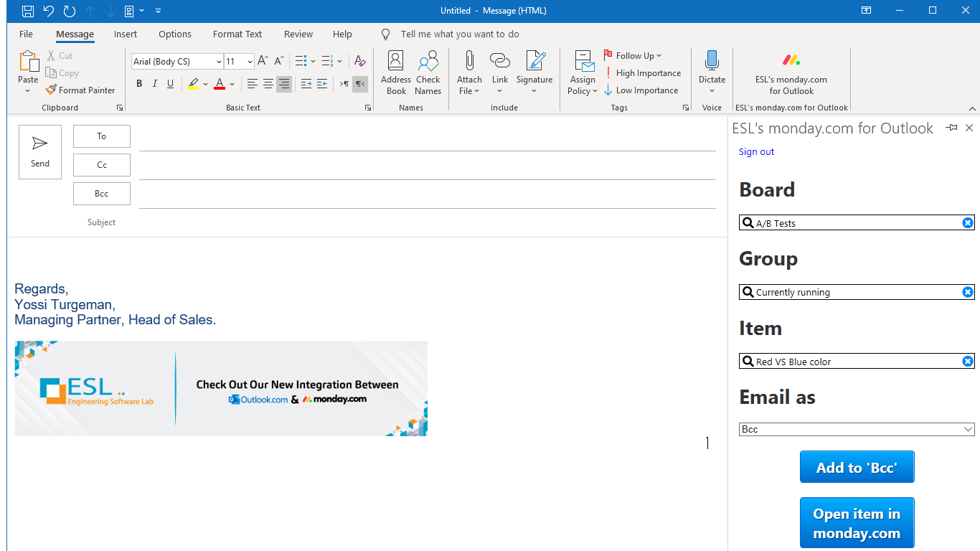Click Assign Policy in Tags group

coord(583,72)
